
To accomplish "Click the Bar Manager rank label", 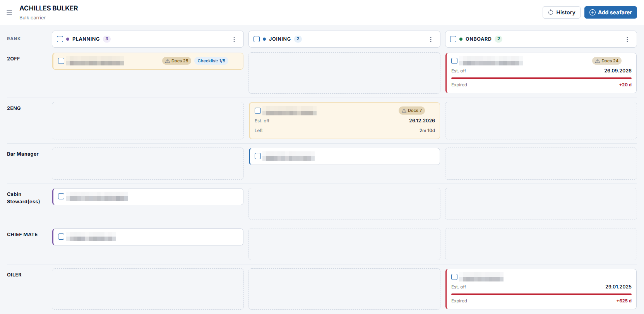I will coord(23,154).
